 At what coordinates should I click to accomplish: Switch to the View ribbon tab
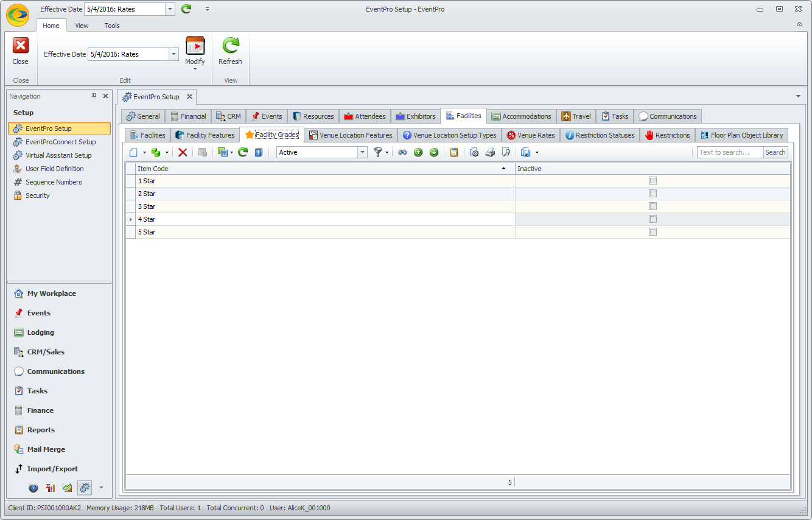pos(82,26)
